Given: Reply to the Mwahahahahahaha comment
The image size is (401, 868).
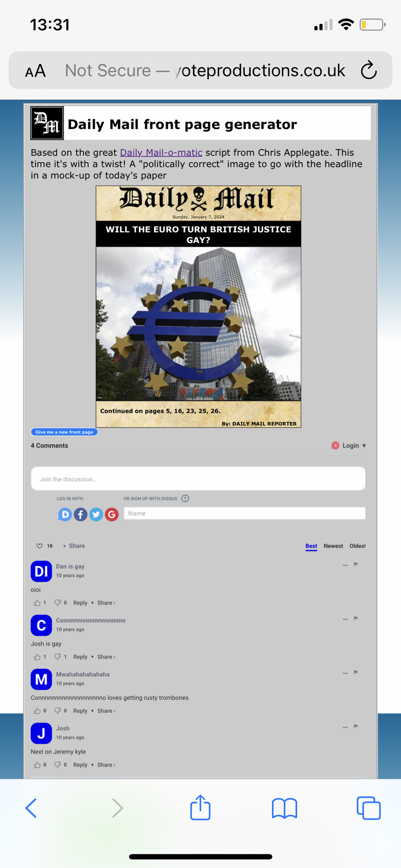Looking at the screenshot, I should click(80, 711).
